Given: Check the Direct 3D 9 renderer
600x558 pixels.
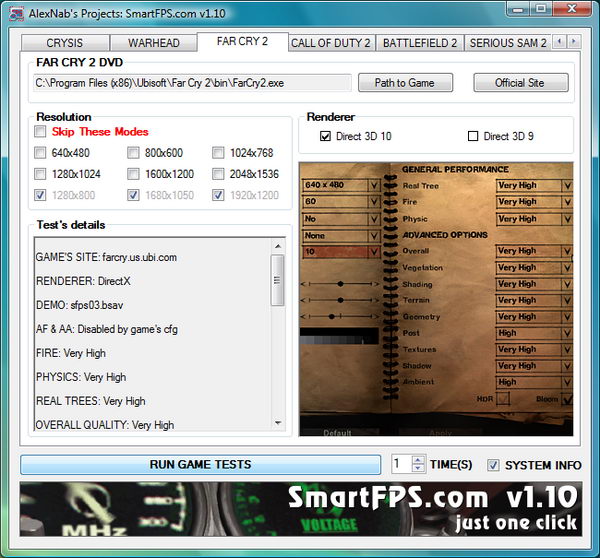Looking at the screenshot, I should click(x=473, y=136).
